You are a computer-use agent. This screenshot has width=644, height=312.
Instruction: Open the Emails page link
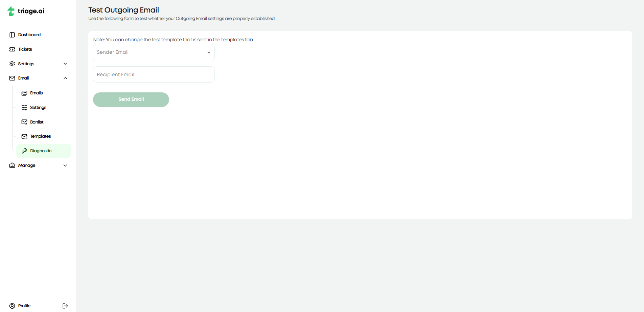coord(37,93)
